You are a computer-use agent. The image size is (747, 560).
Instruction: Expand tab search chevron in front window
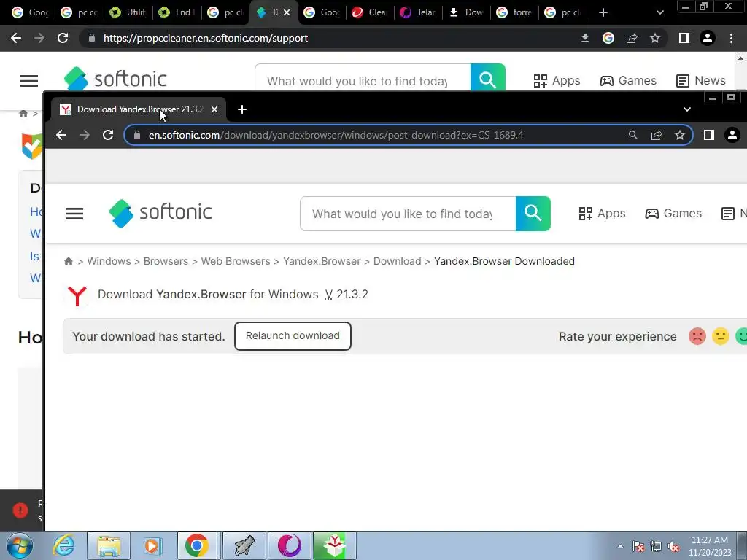tap(687, 109)
